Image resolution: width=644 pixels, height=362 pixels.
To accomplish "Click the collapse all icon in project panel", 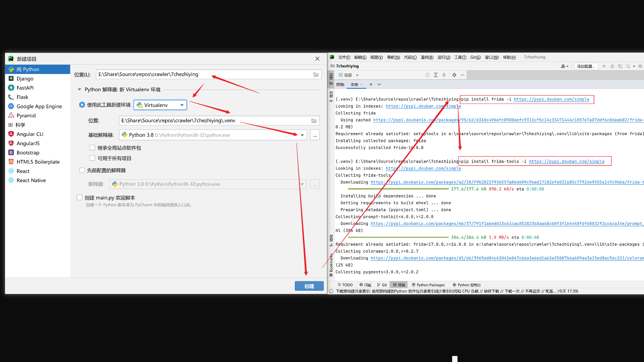I will [444, 75].
